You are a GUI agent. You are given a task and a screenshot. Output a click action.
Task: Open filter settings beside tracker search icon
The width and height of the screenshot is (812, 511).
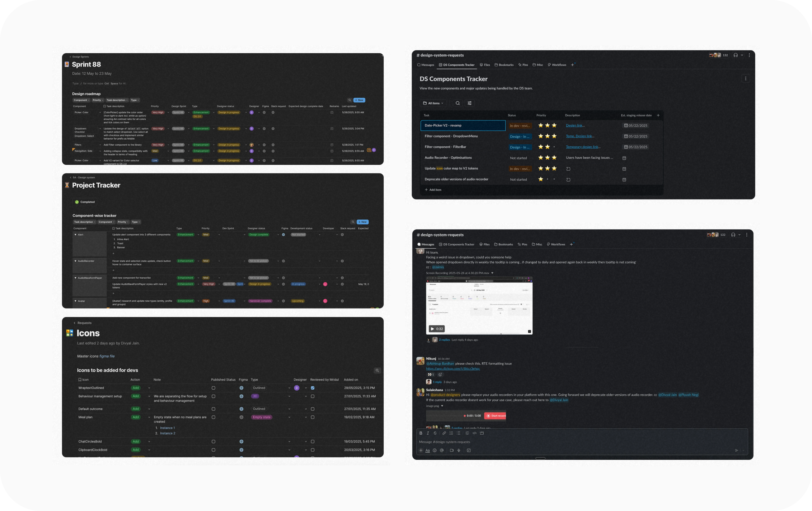tap(469, 103)
